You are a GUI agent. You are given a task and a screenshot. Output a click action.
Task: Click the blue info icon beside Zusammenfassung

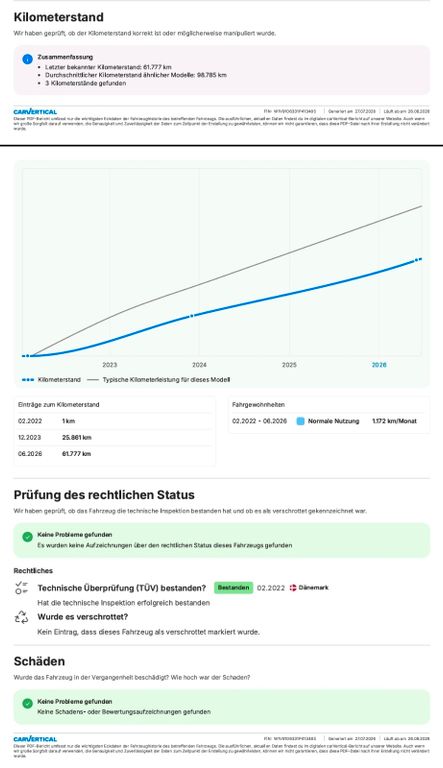point(27,59)
